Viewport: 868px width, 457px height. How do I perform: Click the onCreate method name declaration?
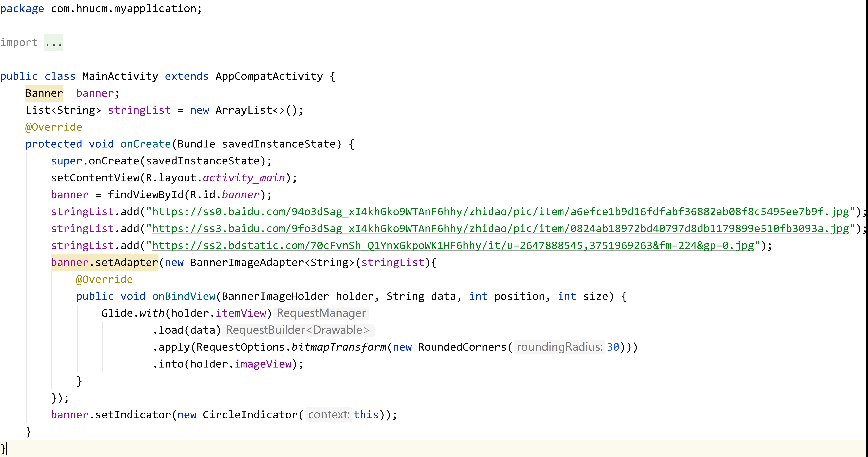pyautogui.click(x=146, y=144)
